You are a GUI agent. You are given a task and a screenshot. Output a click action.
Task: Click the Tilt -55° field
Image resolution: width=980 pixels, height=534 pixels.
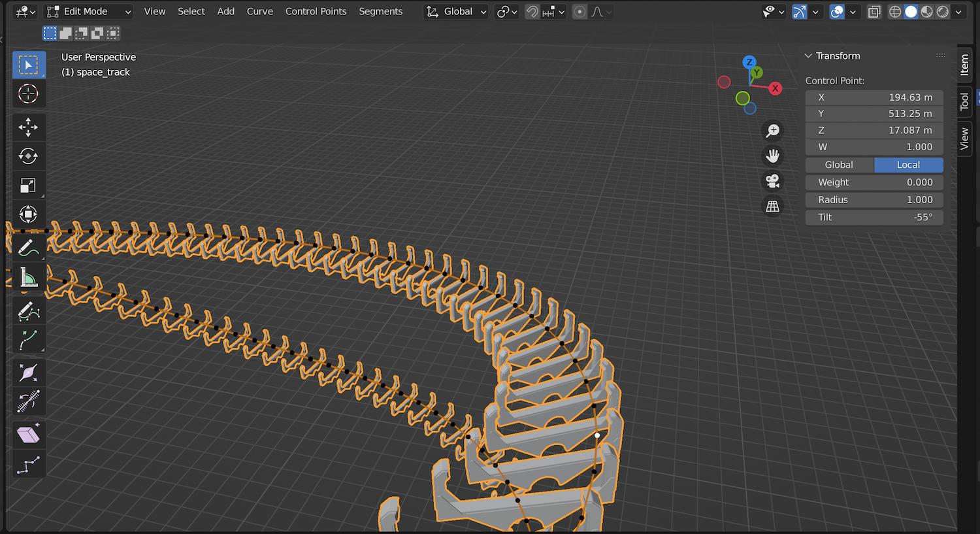(874, 217)
